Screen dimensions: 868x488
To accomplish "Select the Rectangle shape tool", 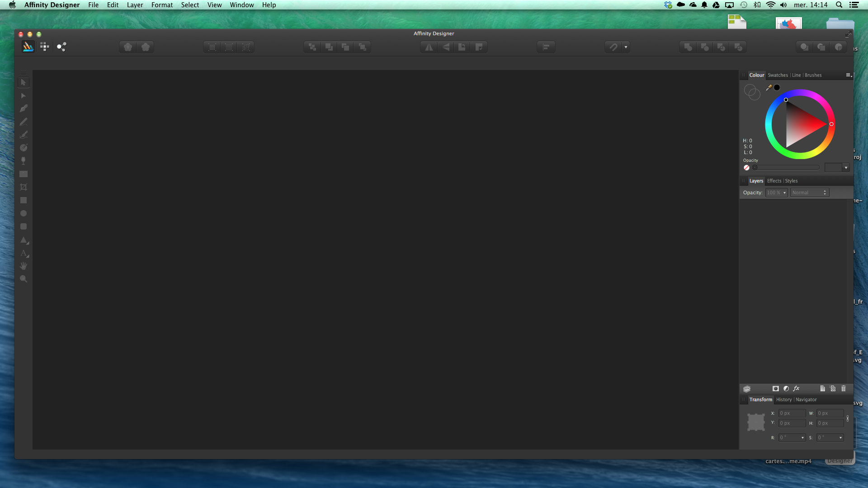I will [x=24, y=200].
